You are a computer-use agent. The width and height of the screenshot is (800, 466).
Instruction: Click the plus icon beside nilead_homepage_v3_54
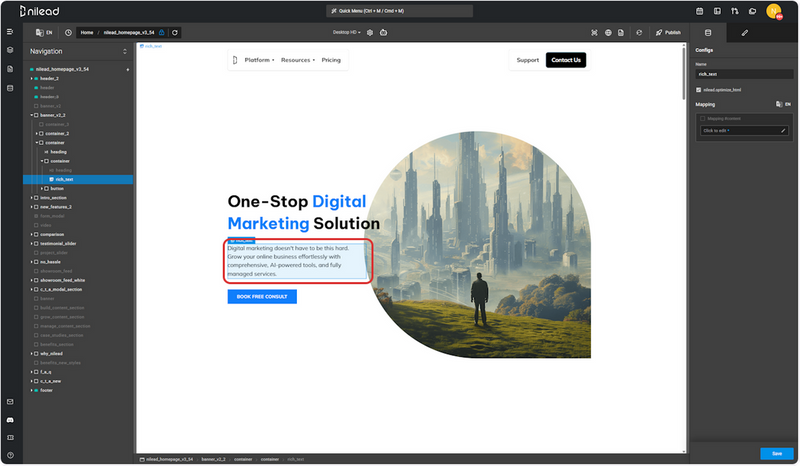click(128, 69)
